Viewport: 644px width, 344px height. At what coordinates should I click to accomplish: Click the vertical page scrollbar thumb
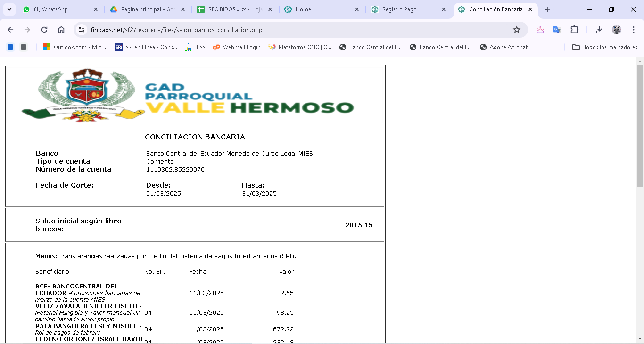click(640, 126)
